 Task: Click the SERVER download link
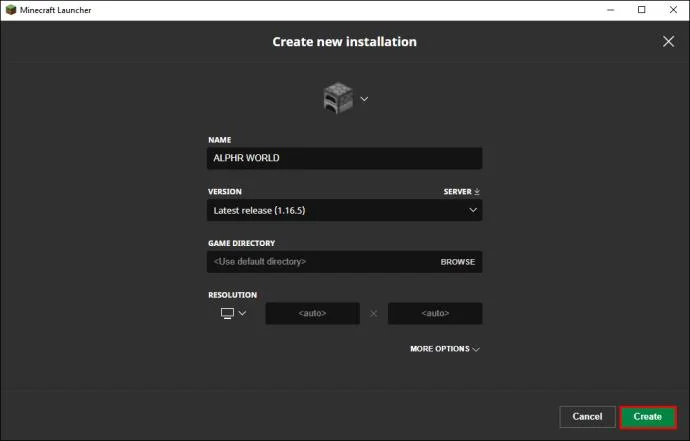(461, 191)
